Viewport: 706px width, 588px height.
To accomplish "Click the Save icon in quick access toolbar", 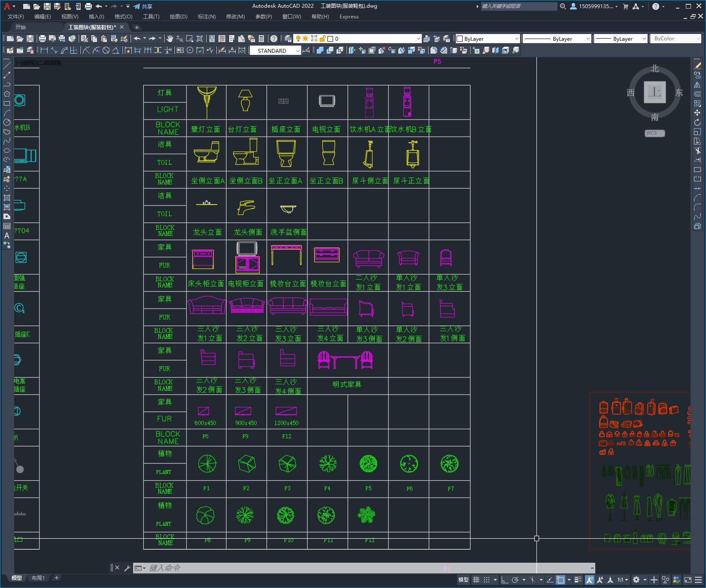I will [x=47, y=6].
